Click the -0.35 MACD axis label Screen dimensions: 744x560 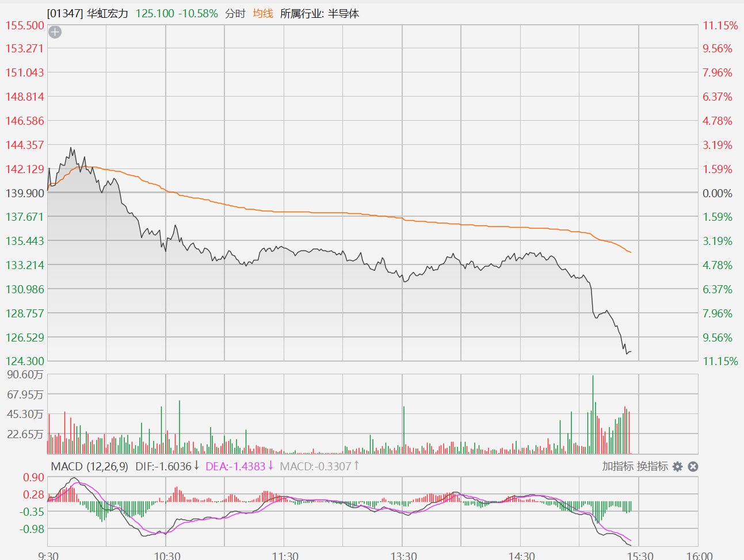[x=32, y=512]
